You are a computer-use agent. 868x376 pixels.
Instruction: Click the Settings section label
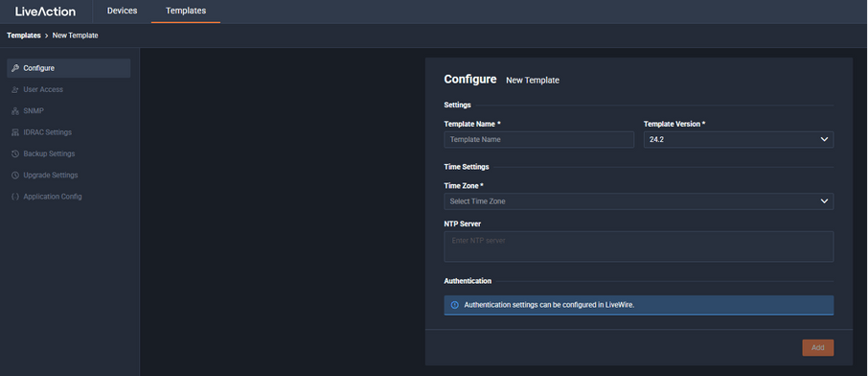coord(457,105)
